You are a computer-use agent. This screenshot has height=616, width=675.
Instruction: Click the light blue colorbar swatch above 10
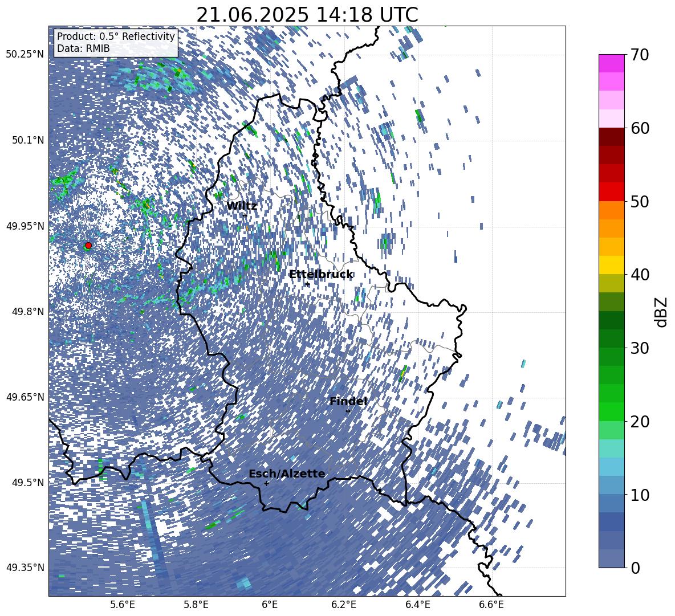point(611,467)
